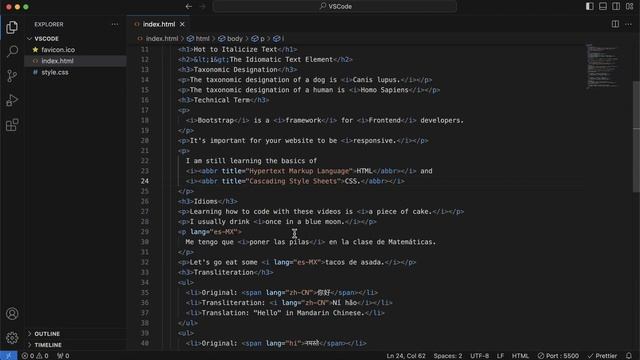Open the Manage gear icon

click(x=12, y=338)
